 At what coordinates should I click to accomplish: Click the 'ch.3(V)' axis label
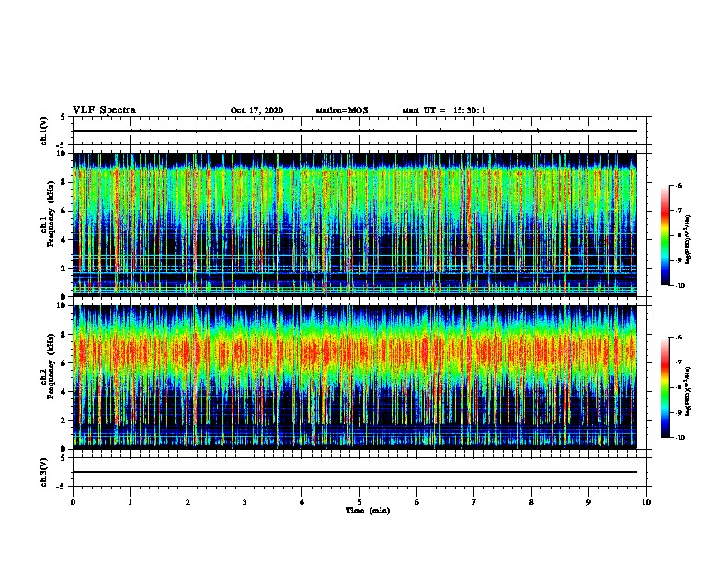[x=44, y=472]
